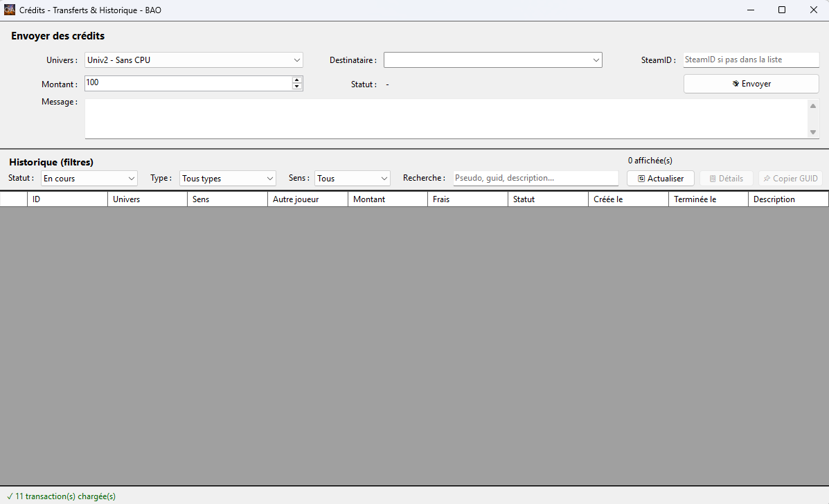Click the SteamID input field

[751, 60]
